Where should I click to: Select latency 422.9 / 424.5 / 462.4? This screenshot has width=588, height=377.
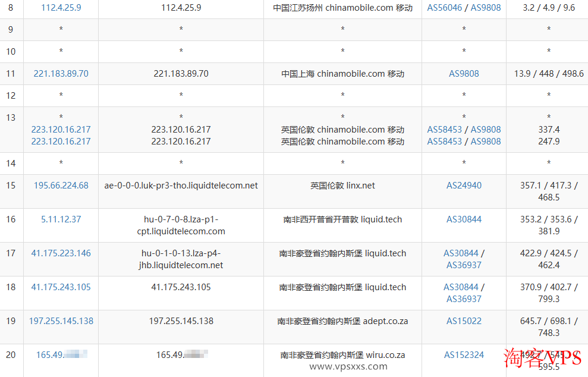549,259
